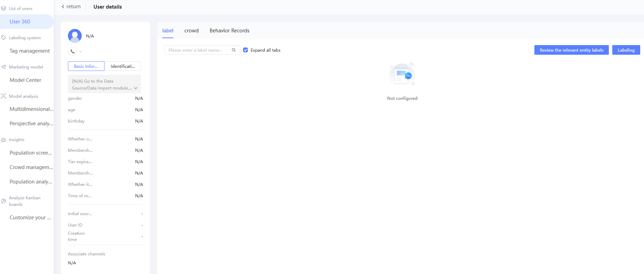Click the Creation time field label
The image size is (644, 274).
[76, 236]
